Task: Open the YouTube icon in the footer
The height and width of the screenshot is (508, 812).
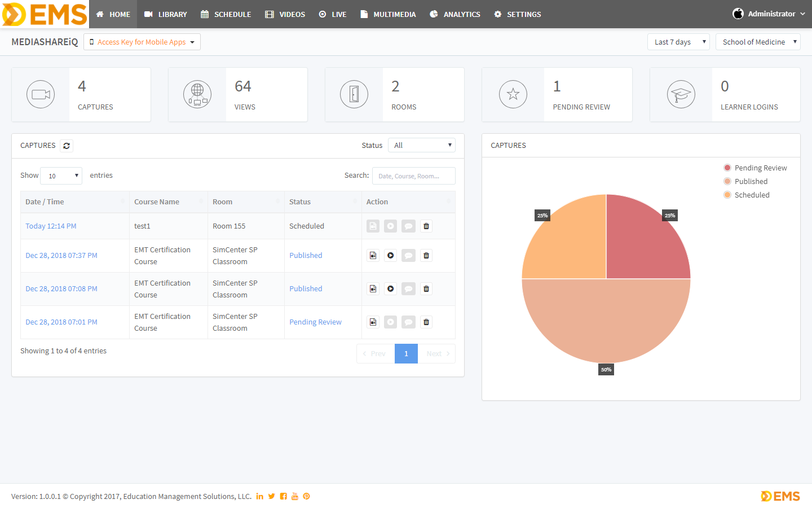Action: click(295, 497)
